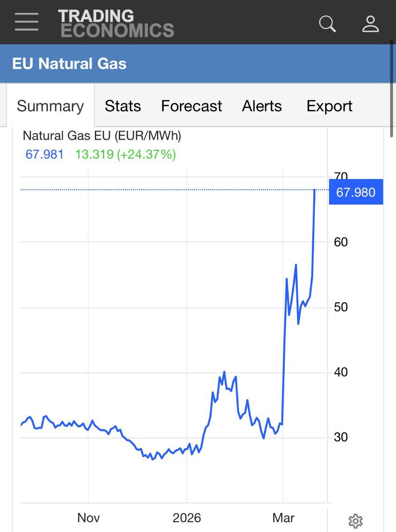Image resolution: width=396 pixels, height=532 pixels.
Task: Click the EU Natural Gas header title
Action: [69, 64]
